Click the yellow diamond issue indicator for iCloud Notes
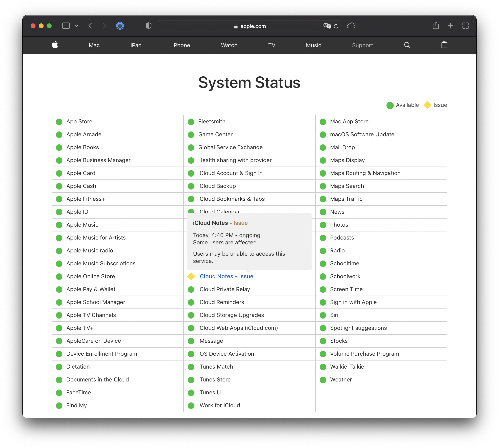This screenshot has height=448, width=499. tap(191, 276)
